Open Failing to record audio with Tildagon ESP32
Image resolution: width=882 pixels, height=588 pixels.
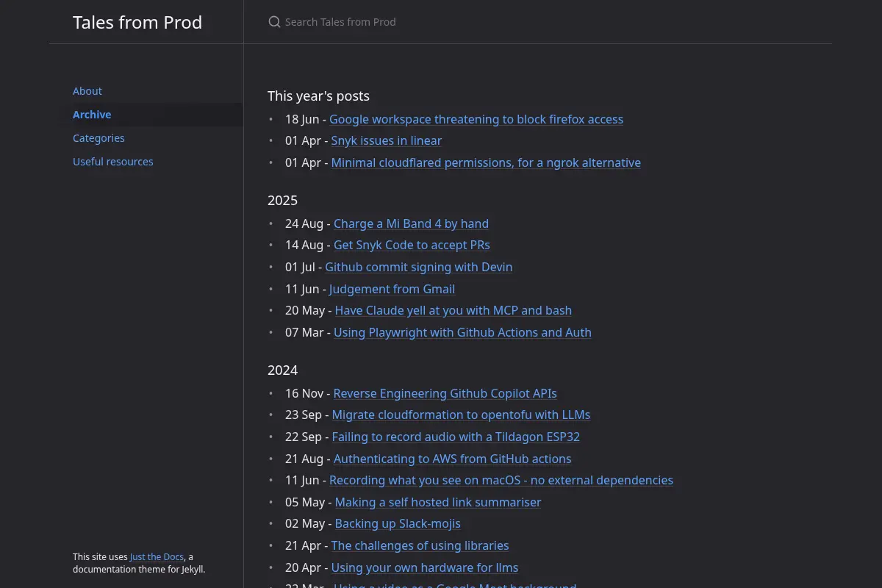pyautogui.click(x=456, y=437)
